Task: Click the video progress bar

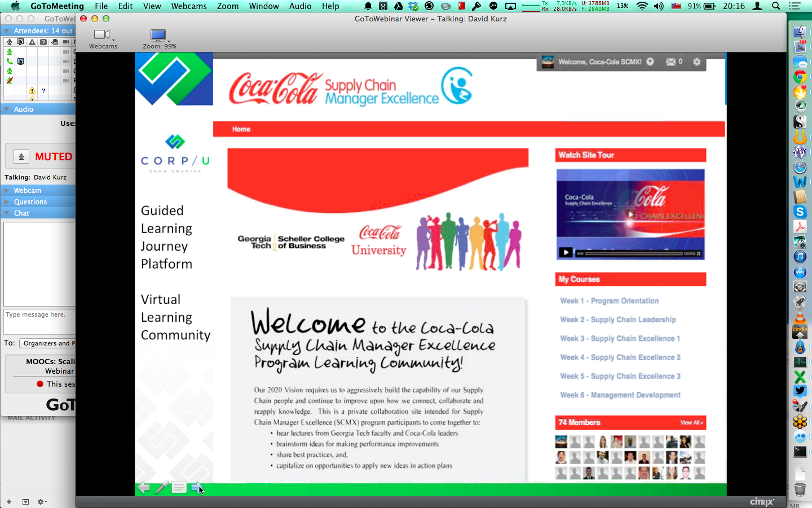Action: [634, 253]
